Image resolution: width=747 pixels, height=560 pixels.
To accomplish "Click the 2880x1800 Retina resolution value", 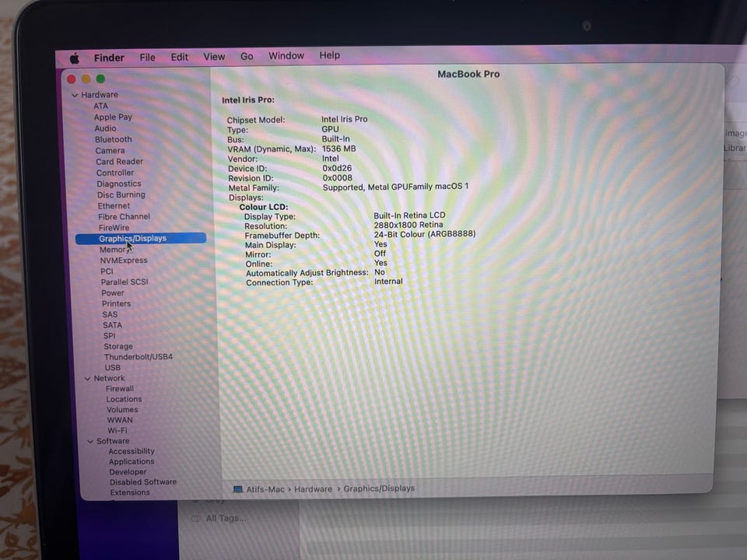I will pyautogui.click(x=409, y=225).
